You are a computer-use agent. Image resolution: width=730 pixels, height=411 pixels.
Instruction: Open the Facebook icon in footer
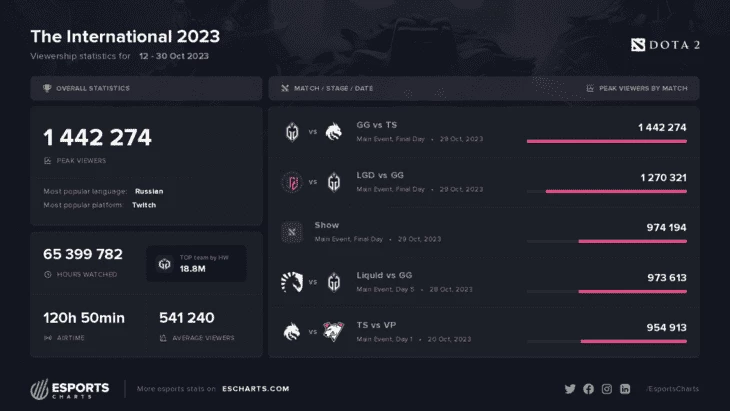(x=588, y=389)
